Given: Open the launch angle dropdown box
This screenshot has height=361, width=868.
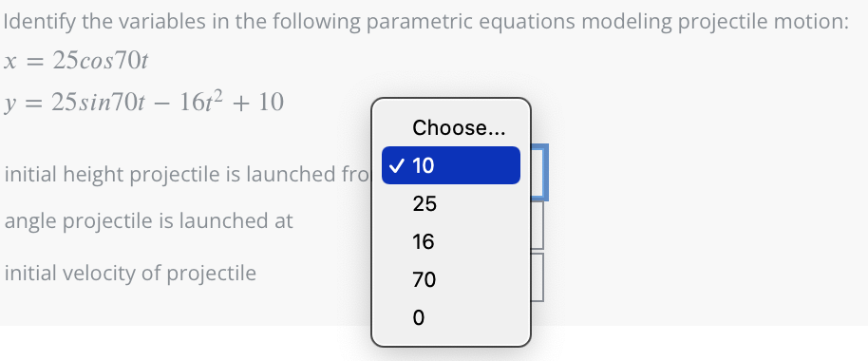Looking at the screenshot, I should pyautogui.click(x=537, y=225).
